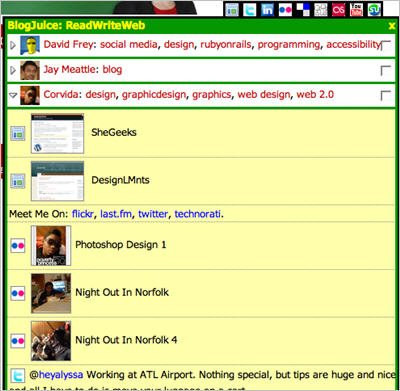Viewport: 400px width, 391px height.
Task: Click Flickr icon beside Photoshop Design 1
Action: click(x=18, y=246)
